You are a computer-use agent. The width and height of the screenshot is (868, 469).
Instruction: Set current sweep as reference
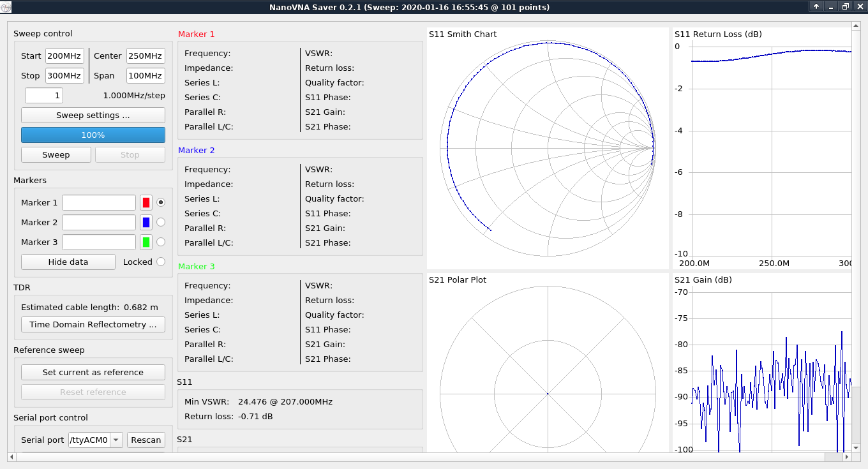tap(93, 373)
